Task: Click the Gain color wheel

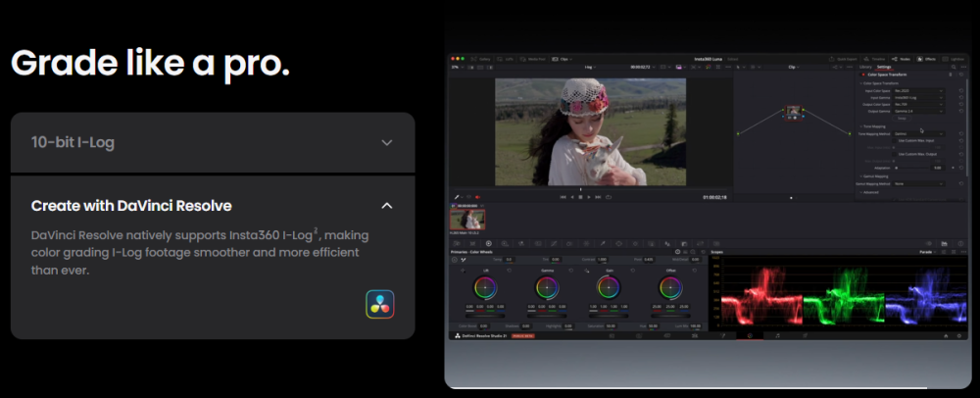Action: coord(608,288)
